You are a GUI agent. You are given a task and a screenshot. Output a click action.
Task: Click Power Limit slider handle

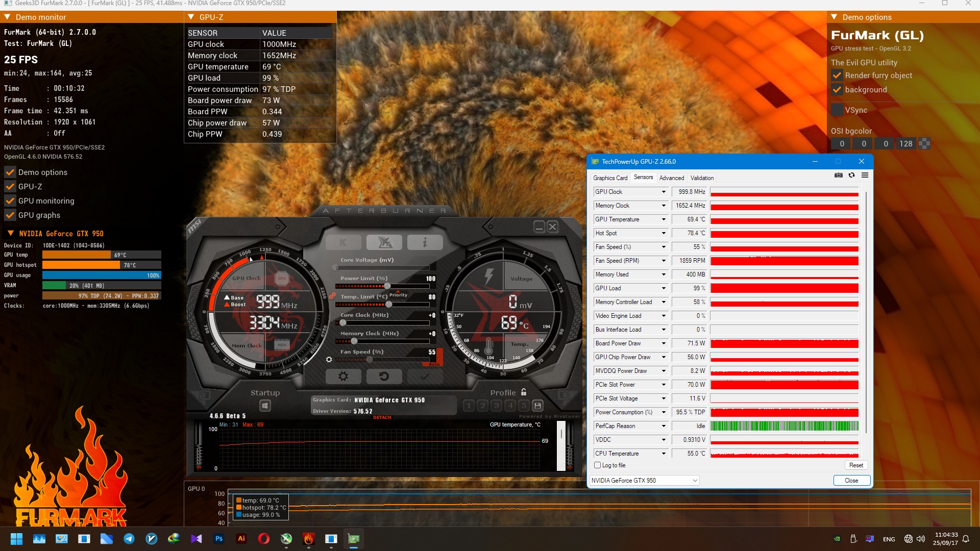[387, 286]
